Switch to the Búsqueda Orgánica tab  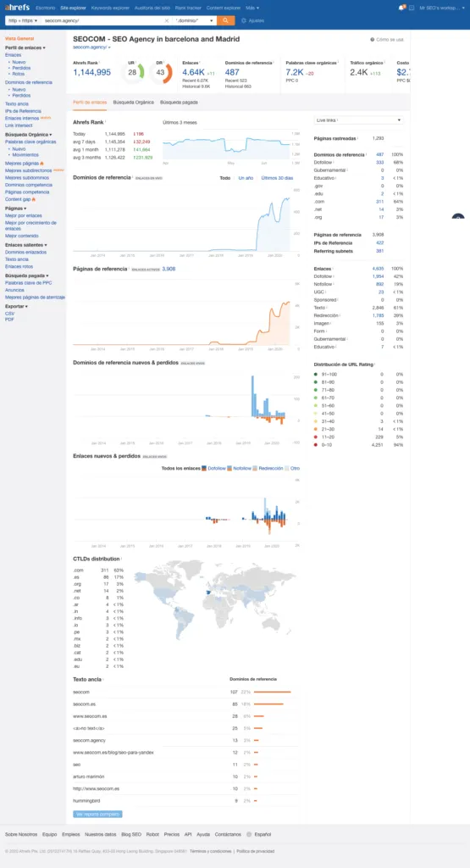(133, 103)
